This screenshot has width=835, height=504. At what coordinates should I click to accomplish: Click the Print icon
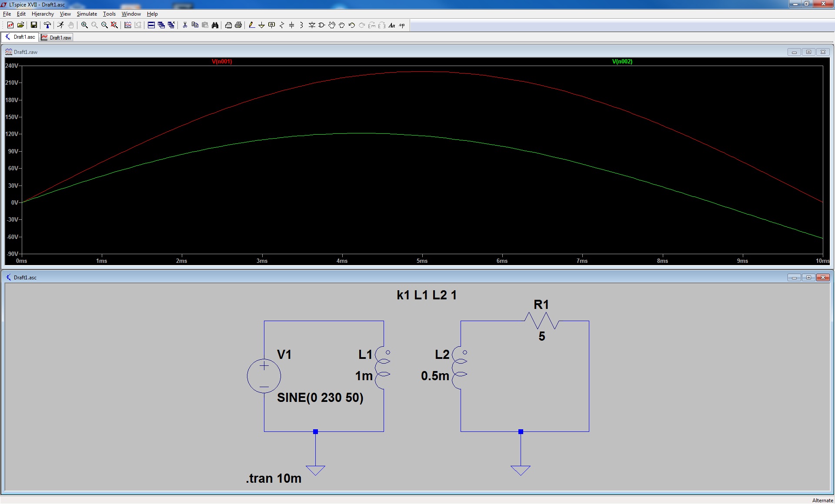pyautogui.click(x=238, y=25)
